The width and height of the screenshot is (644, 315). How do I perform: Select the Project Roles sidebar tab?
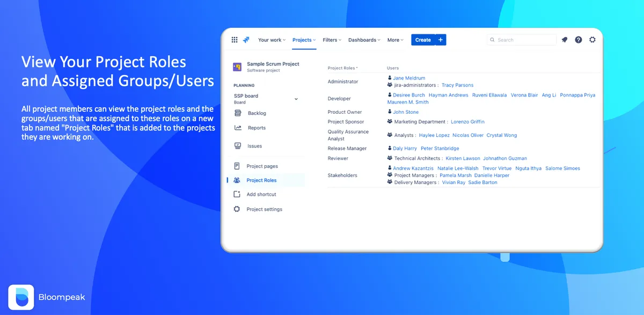266,180
